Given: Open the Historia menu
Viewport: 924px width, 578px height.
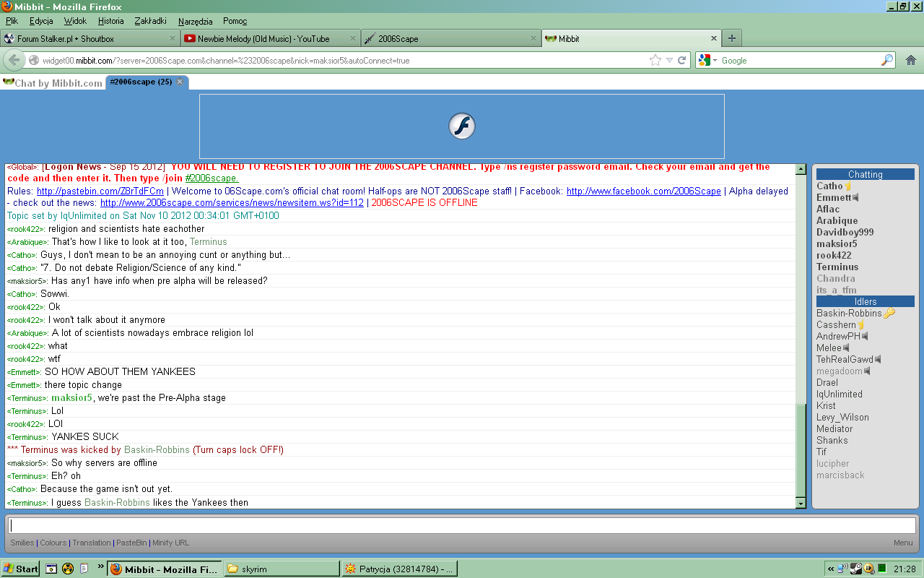Looking at the screenshot, I should tap(111, 21).
